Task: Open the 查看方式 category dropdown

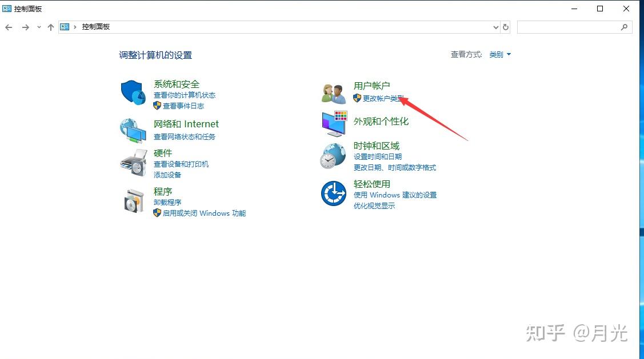Action: click(499, 54)
